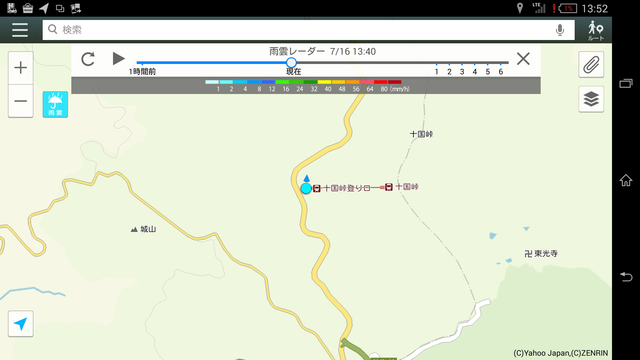Open the ルート route planner
Screen dimensions: 640x360
point(596,31)
